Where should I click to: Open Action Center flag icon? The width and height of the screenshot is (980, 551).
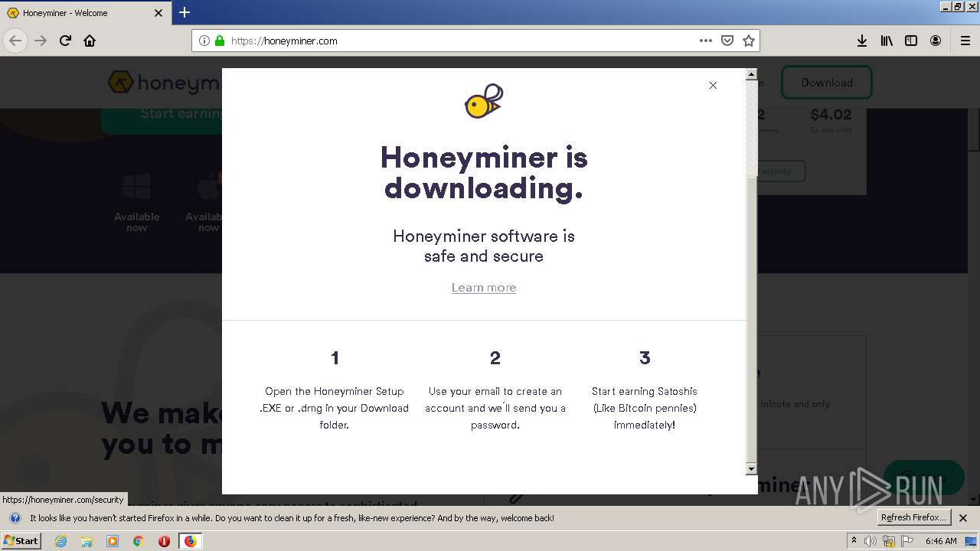point(907,541)
